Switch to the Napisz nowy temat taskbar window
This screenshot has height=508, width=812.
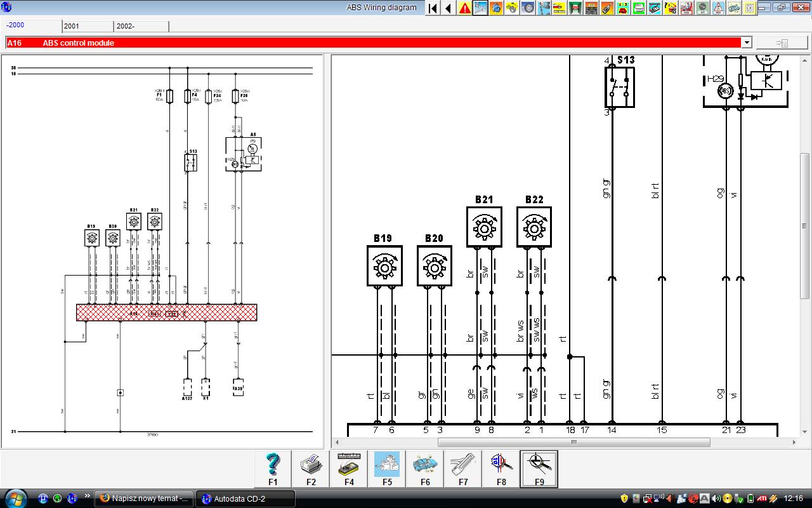145,498
